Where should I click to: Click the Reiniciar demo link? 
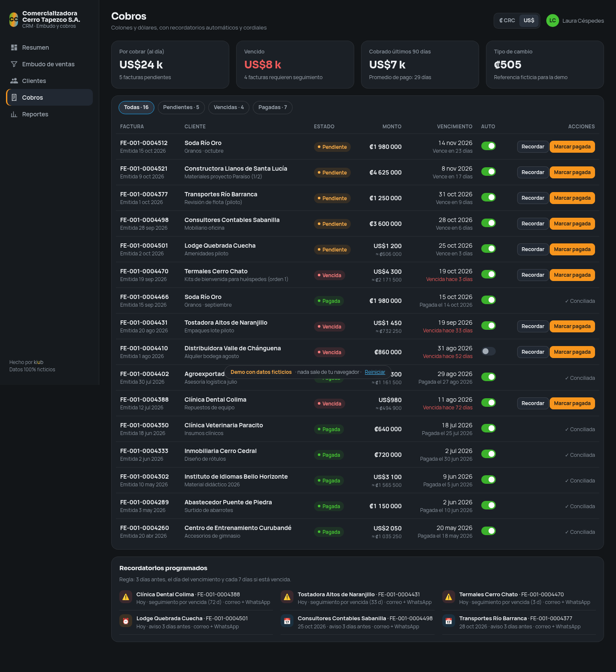click(375, 372)
